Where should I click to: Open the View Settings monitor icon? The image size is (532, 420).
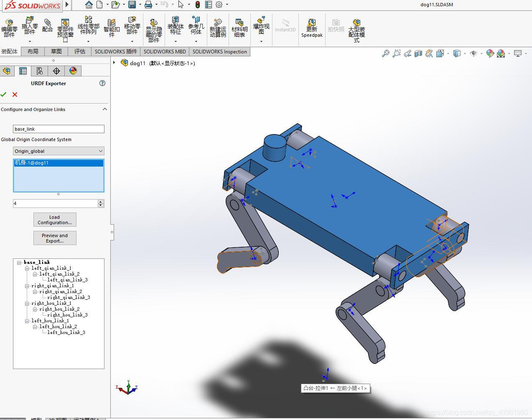pos(518,53)
